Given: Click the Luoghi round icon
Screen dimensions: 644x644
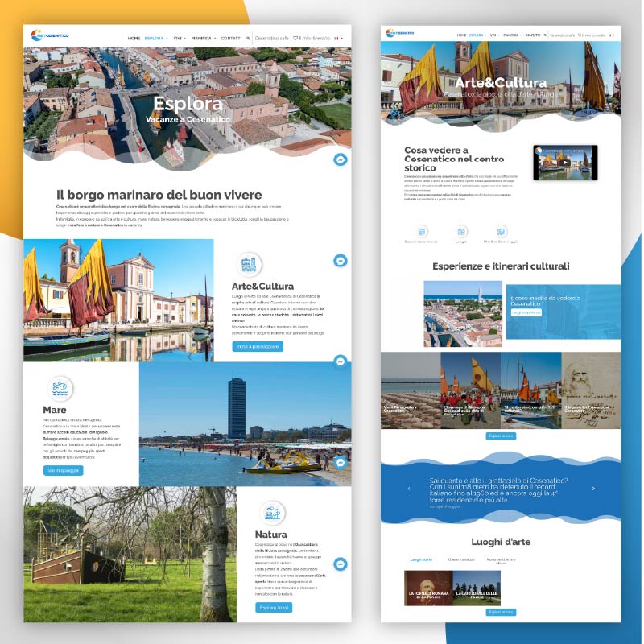Looking at the screenshot, I should 461,232.
